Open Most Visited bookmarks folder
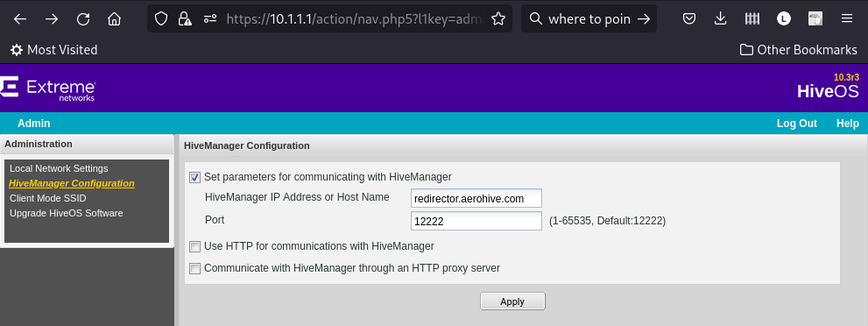Image resolution: width=868 pixels, height=326 pixels. (x=53, y=50)
